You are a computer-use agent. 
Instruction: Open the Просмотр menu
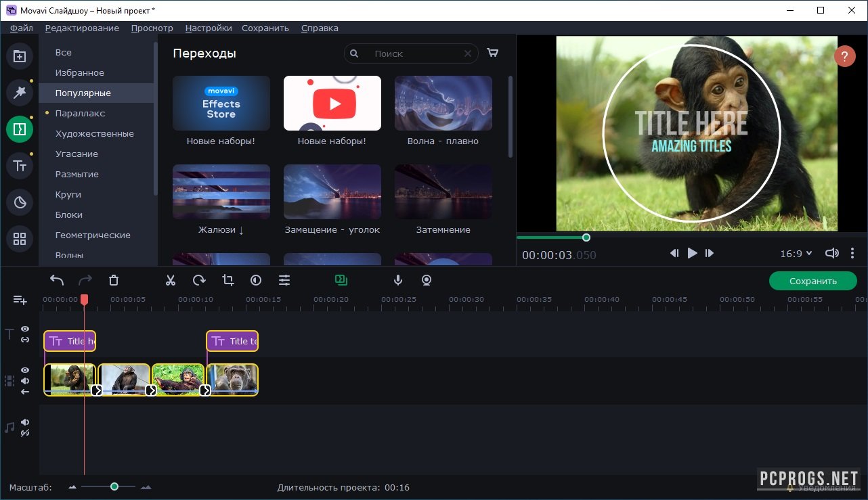(x=152, y=28)
